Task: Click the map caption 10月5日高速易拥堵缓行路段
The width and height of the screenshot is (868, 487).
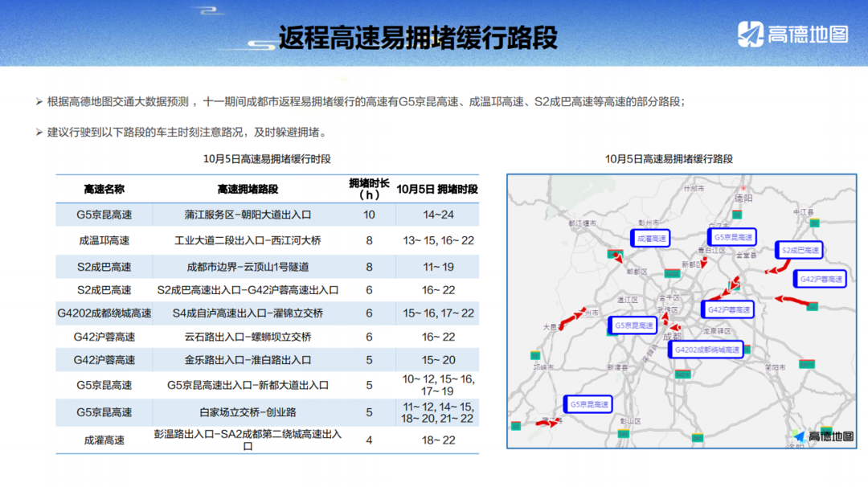Action: (669, 159)
